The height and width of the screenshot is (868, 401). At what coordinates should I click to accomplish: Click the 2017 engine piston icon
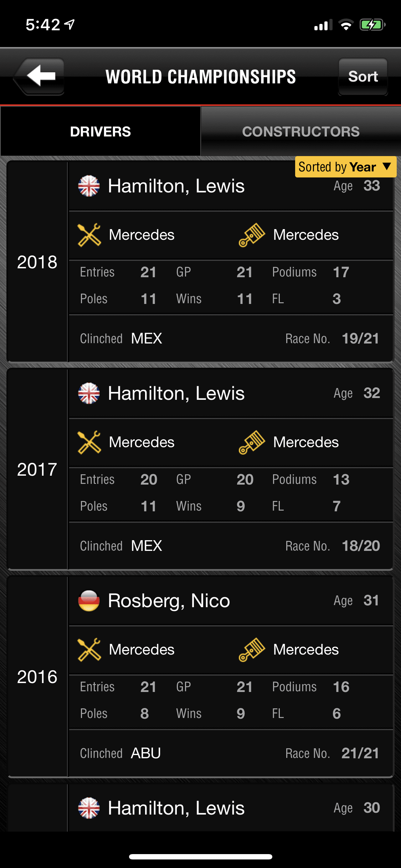(252, 442)
